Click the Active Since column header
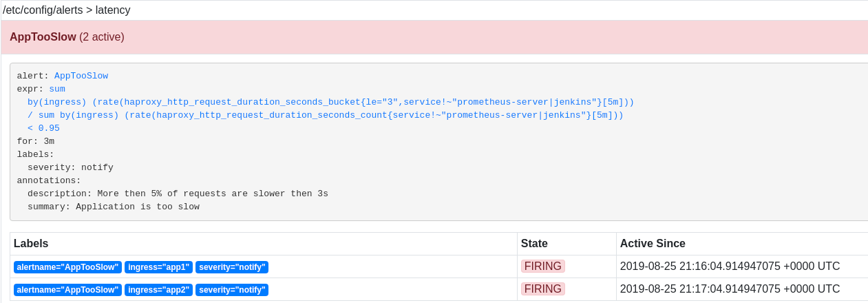Screen dimensions: 868x303 [x=653, y=244]
